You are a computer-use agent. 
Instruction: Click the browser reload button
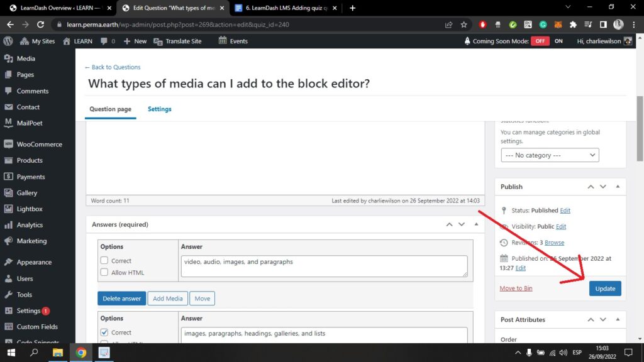pyautogui.click(x=41, y=25)
